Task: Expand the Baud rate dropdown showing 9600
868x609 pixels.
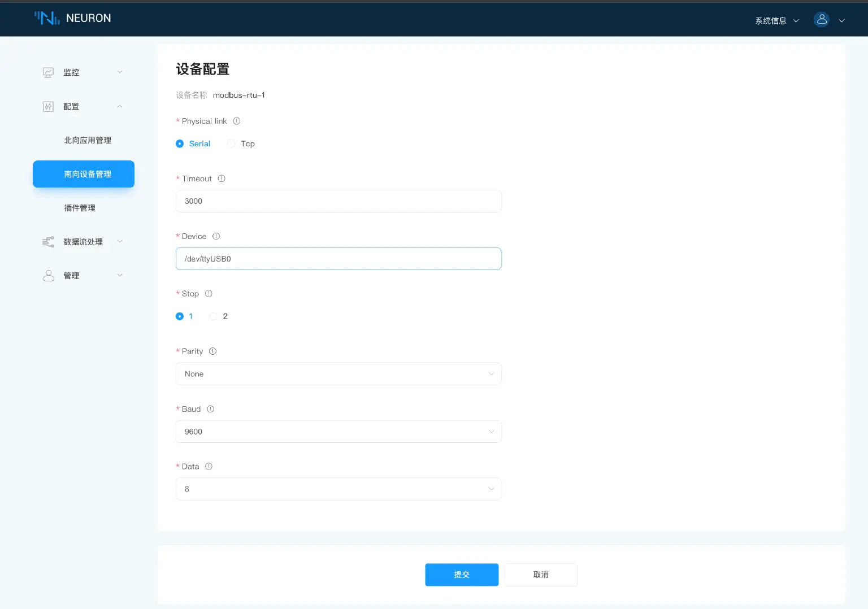Action: (x=338, y=432)
